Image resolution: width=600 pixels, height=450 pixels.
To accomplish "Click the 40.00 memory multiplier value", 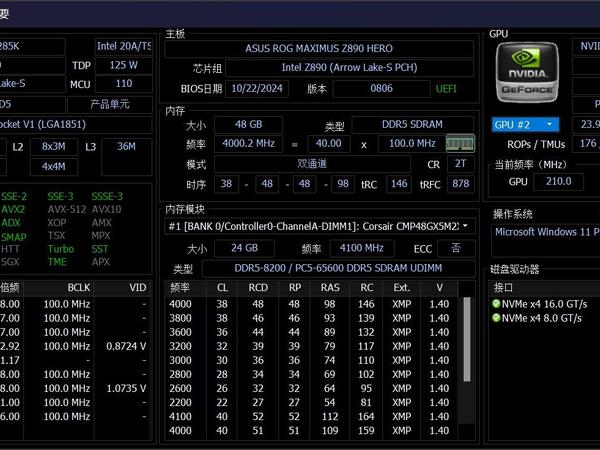I will pos(329,143).
